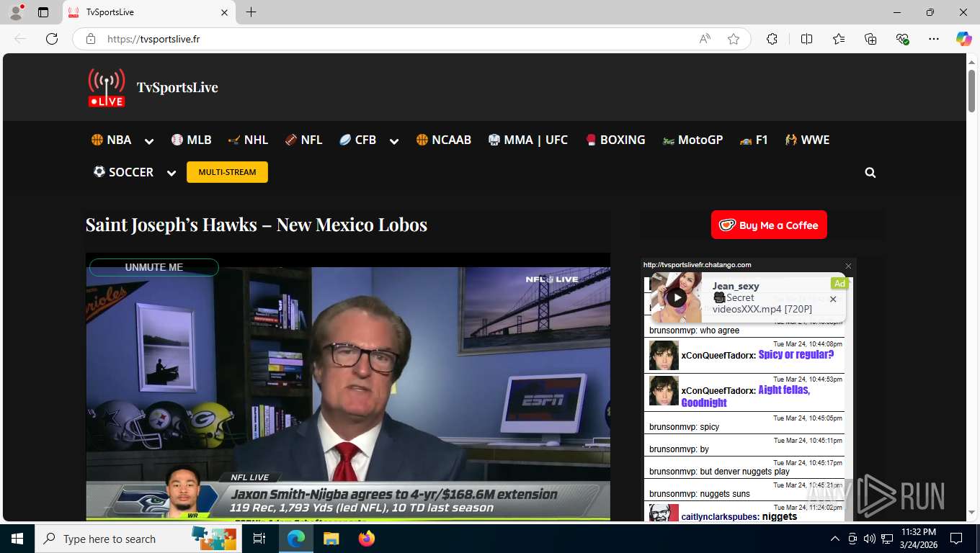980x553 pixels.
Task: Click caitlynclarkspubes avatar in chat
Action: pos(664,513)
